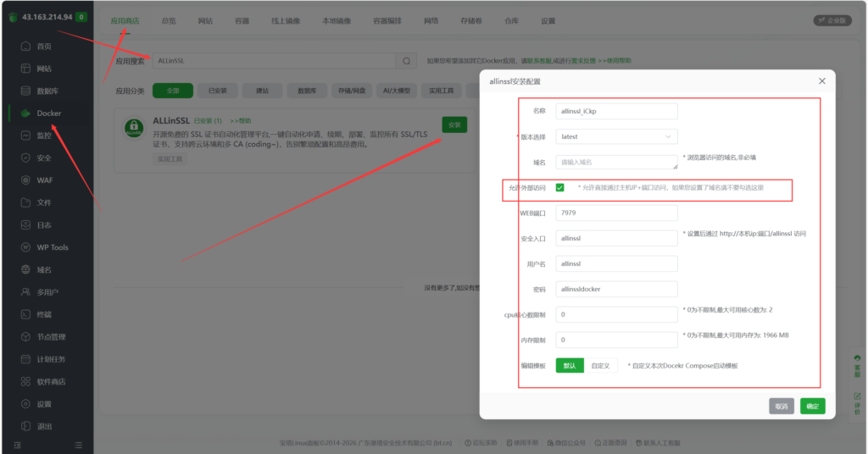868x454 pixels.
Task: Filter apps by AI/大模型 category
Action: pos(397,91)
